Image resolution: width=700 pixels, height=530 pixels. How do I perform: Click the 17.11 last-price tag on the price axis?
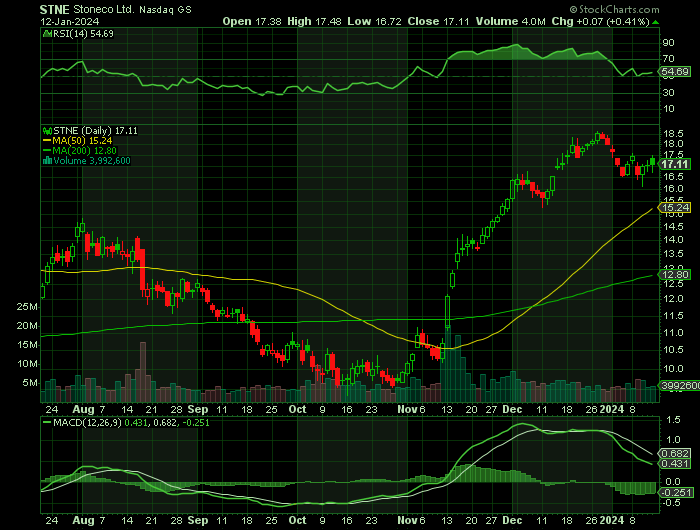674,164
